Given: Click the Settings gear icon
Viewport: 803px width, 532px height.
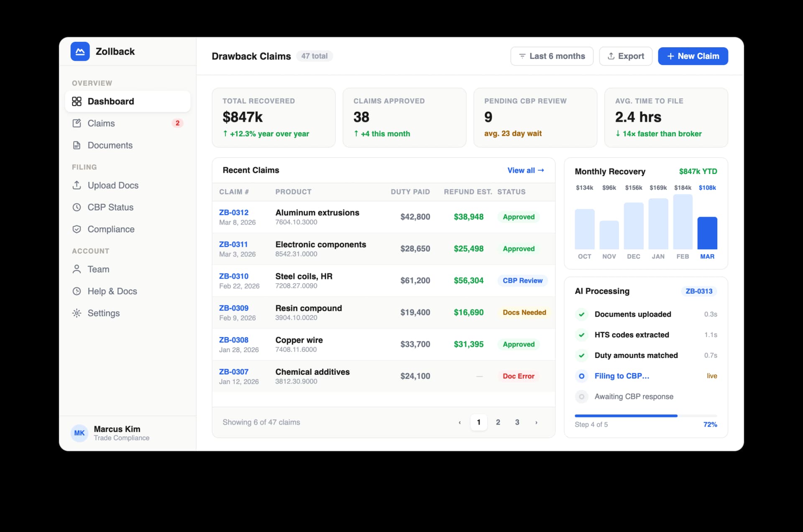Looking at the screenshot, I should coord(77,313).
